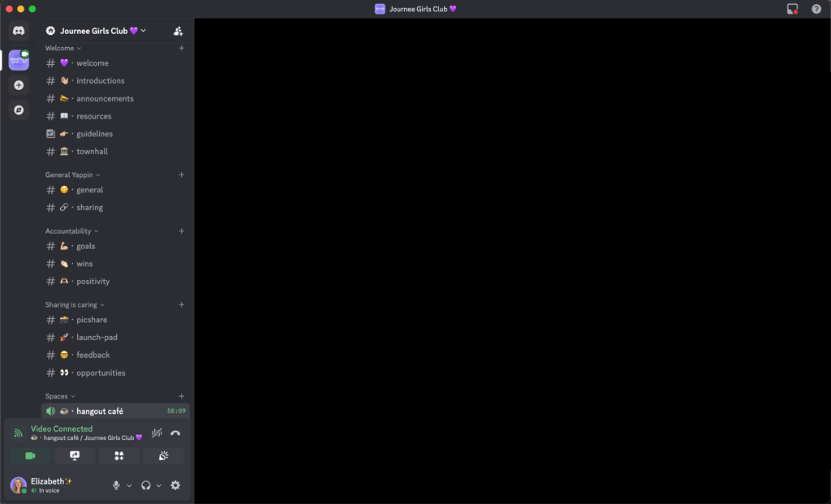Show voice connection signal details icon
Image resolution: width=831 pixels, height=504 pixels.
tap(18, 433)
